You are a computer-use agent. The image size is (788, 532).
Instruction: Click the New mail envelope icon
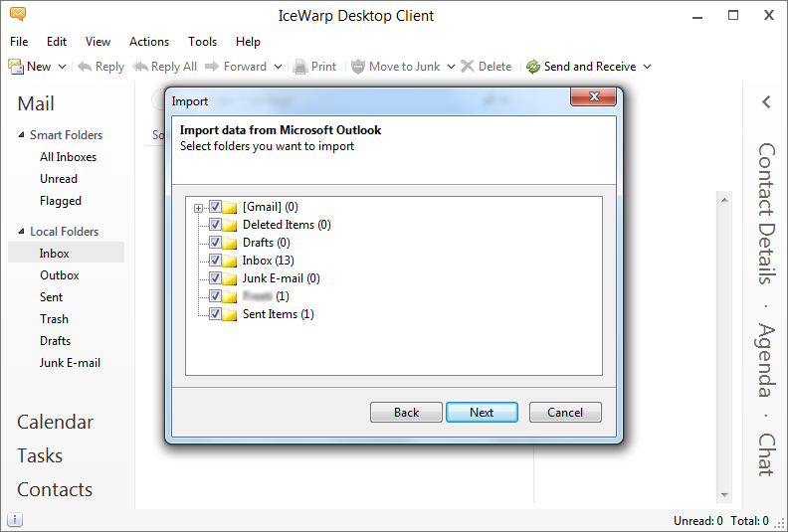[16, 67]
